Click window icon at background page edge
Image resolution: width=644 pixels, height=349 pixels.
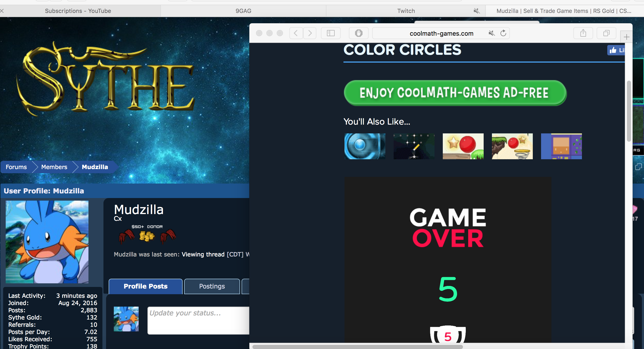click(x=638, y=167)
